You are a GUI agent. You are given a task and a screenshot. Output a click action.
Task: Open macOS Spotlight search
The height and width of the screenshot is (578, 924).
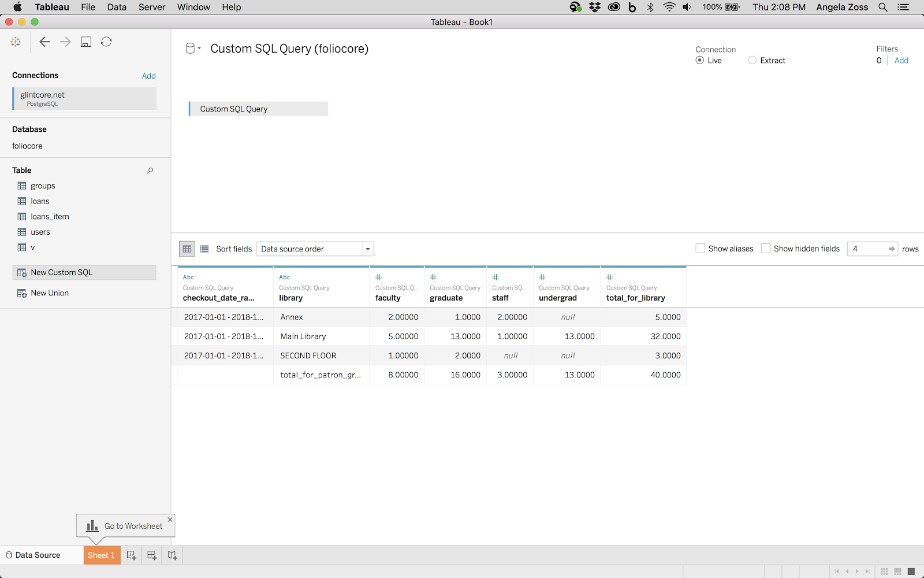pos(883,7)
